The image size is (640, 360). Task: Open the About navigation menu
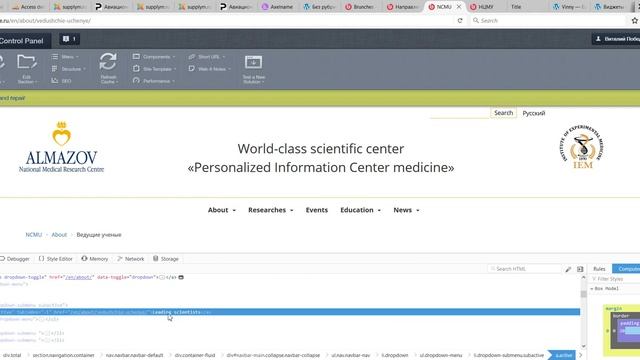[222, 210]
